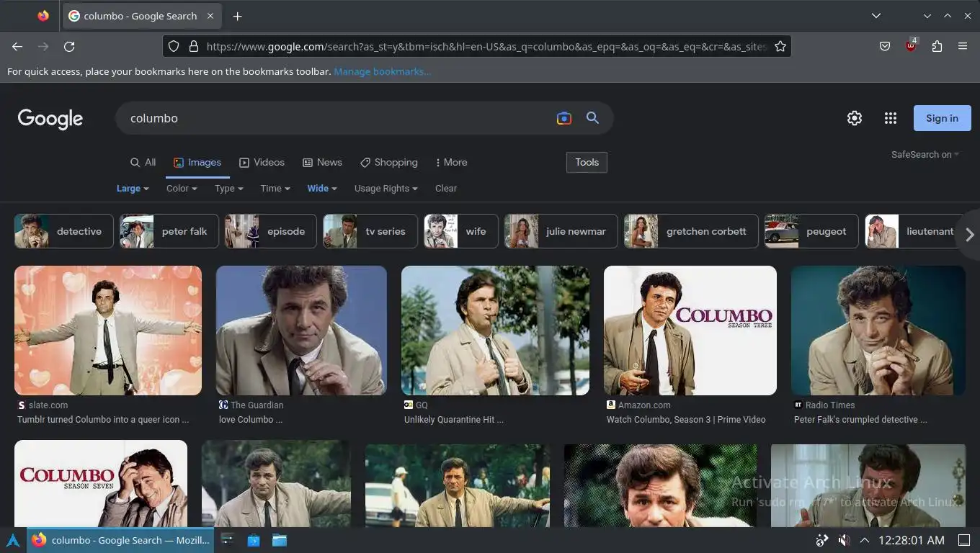Search by image camera icon
The height and width of the screenshot is (553, 980).
564,118
